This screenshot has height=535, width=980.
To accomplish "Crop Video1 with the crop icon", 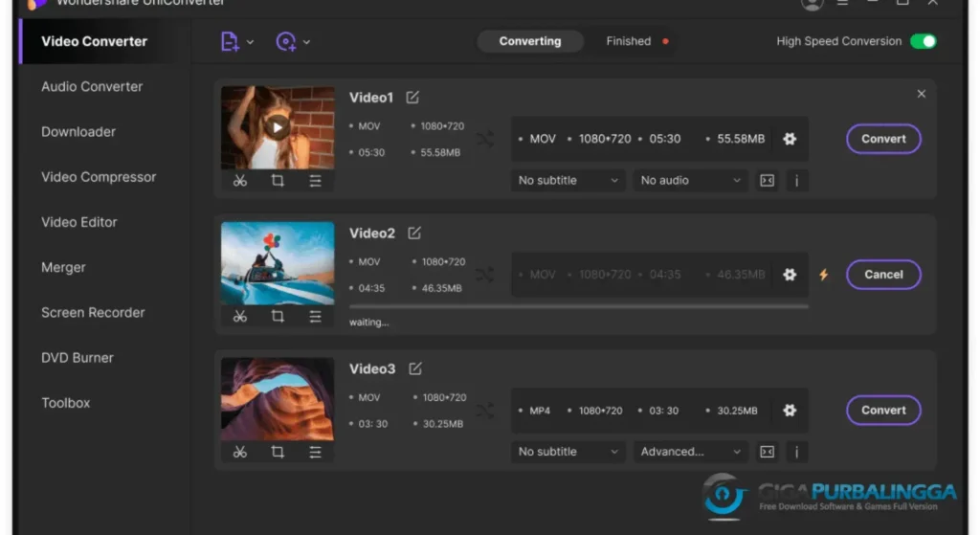I will [278, 181].
